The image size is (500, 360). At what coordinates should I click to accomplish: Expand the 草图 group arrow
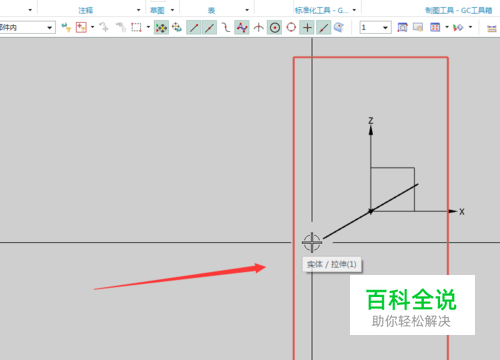point(172,10)
